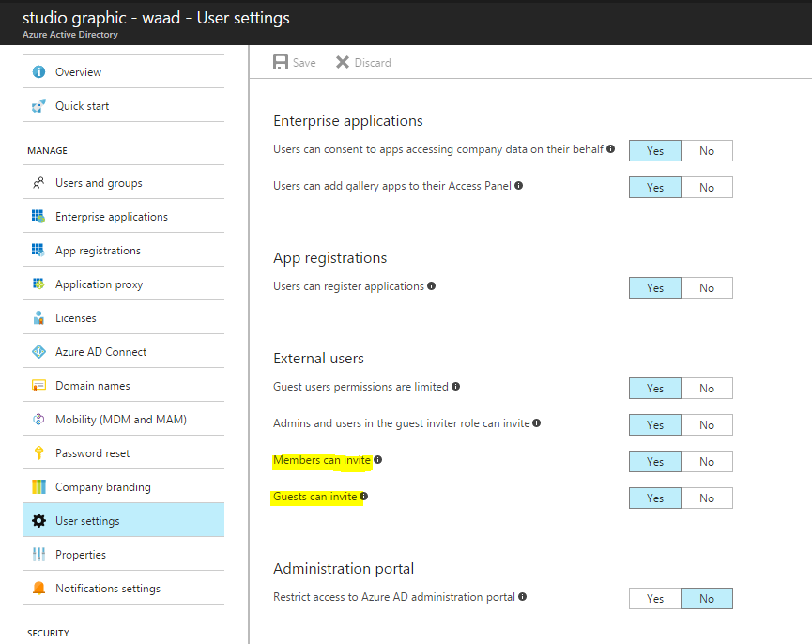812x644 pixels.
Task: Click the Discard button
Action: tap(363, 63)
